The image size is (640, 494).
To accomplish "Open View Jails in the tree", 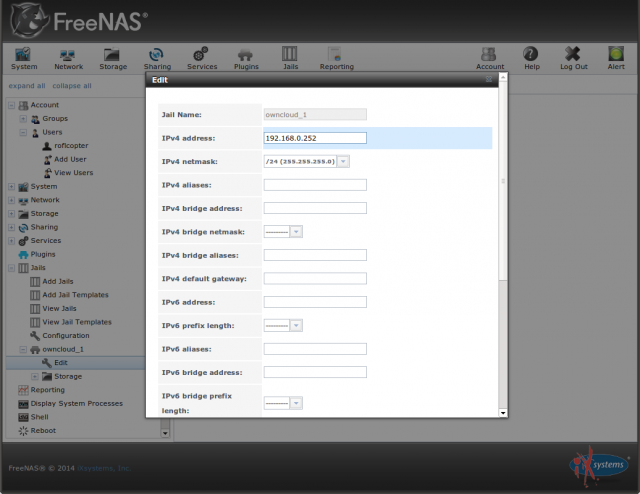I will pyautogui.click(x=59, y=308).
